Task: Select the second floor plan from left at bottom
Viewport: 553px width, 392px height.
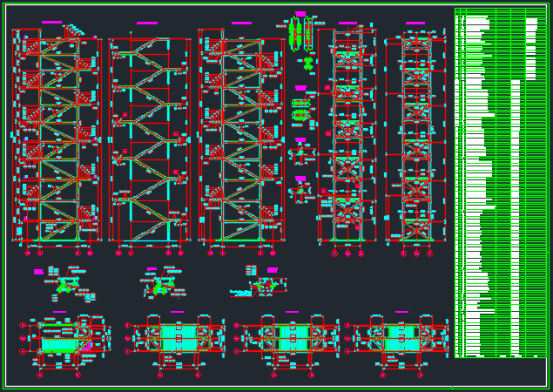Action: [x=178, y=338]
